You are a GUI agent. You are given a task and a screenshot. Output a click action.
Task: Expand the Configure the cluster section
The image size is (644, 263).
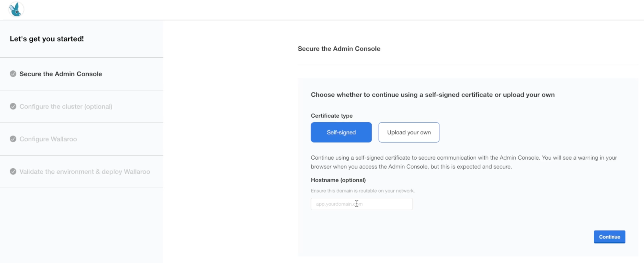66,106
